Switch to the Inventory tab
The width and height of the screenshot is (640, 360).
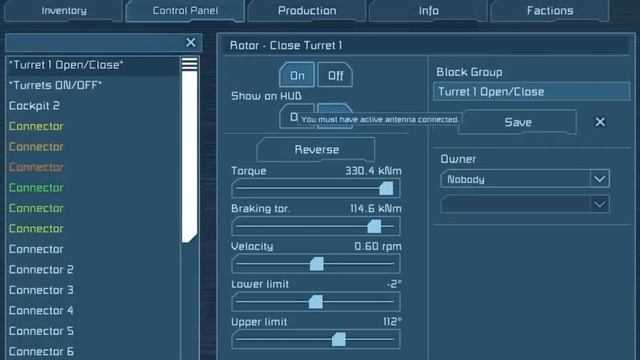pyautogui.click(x=64, y=11)
